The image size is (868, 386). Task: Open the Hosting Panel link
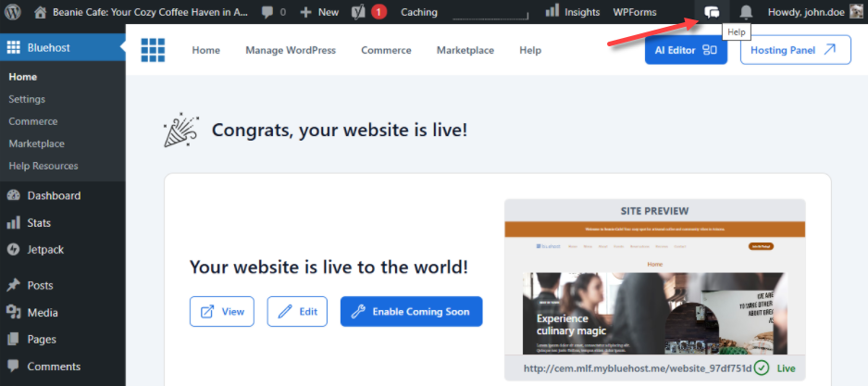click(x=795, y=50)
